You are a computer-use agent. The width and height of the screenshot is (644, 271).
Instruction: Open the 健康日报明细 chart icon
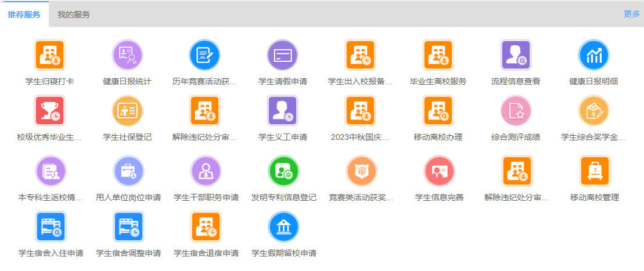[x=593, y=55]
